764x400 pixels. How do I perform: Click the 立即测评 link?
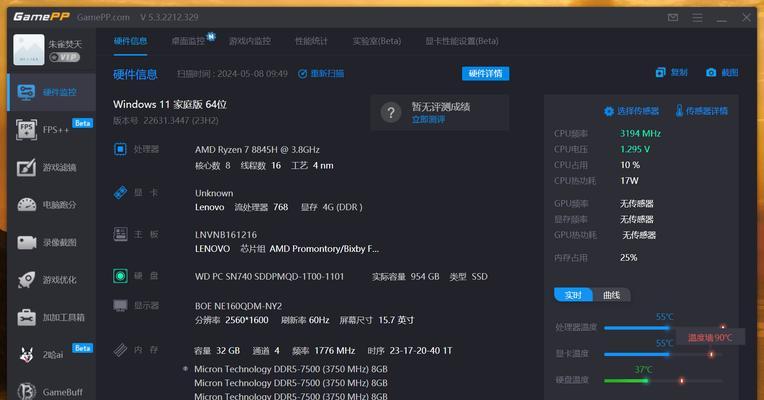pyautogui.click(x=428, y=119)
